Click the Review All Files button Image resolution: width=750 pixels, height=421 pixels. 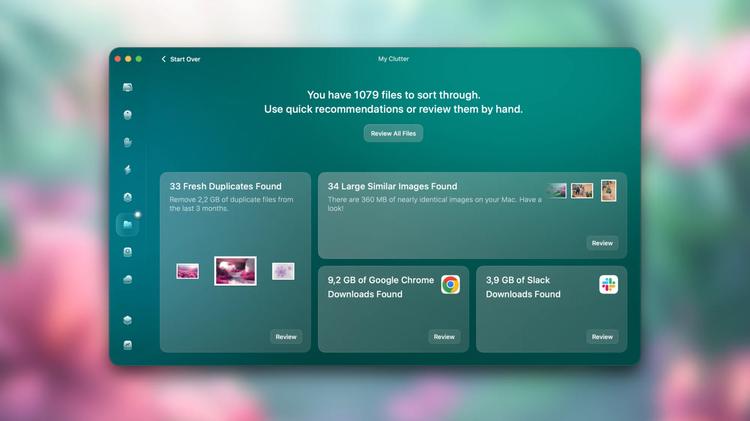(x=393, y=133)
